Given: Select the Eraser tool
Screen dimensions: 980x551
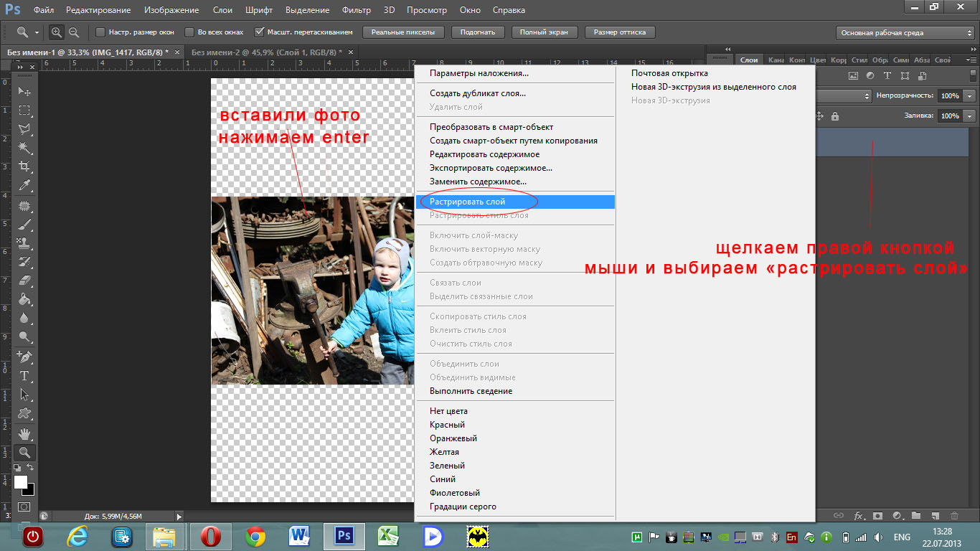Looking at the screenshot, I should pos(24,280).
